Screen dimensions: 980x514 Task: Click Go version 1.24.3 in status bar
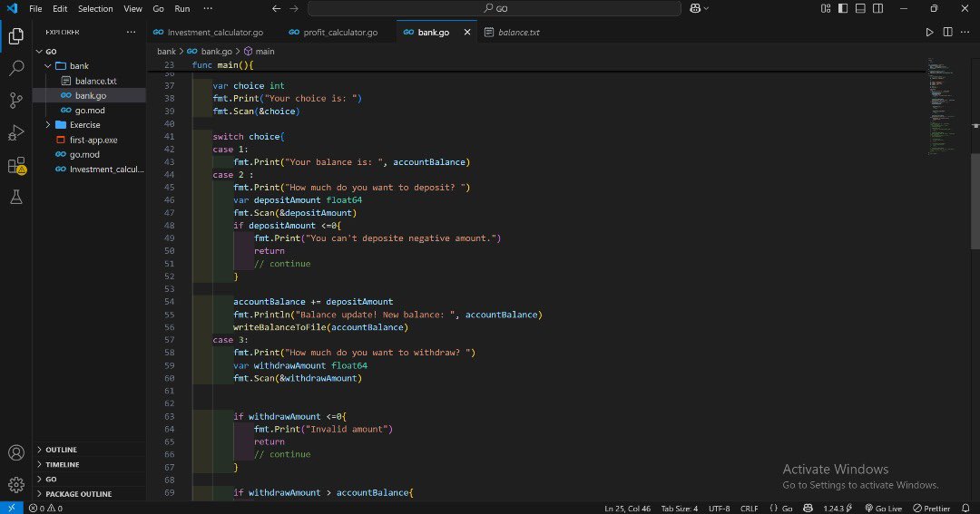838,509
